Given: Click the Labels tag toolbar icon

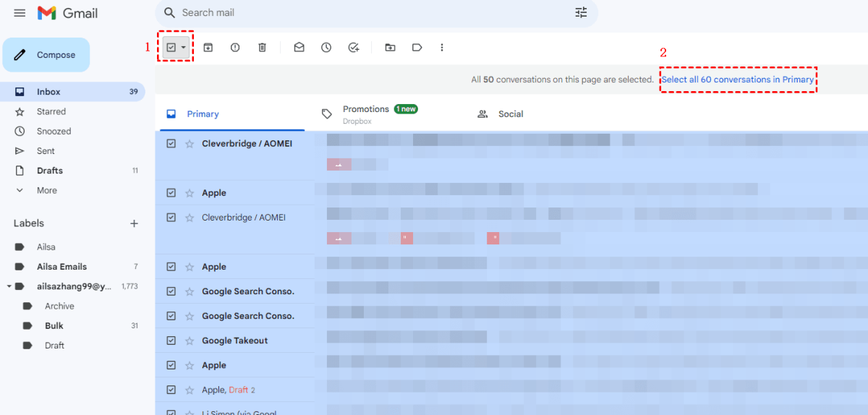Looking at the screenshot, I should pos(417,48).
